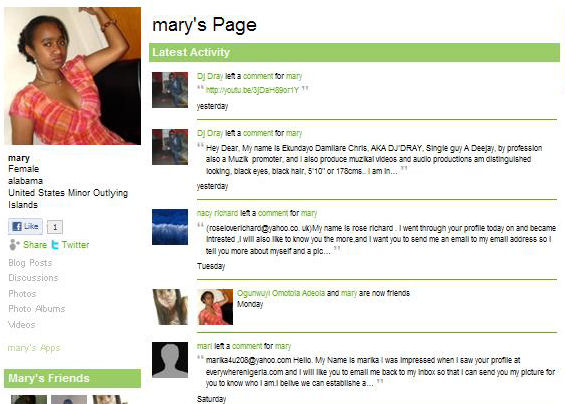Open the youtu.be link in comment
This screenshot has height=404, width=565.
click(252, 90)
